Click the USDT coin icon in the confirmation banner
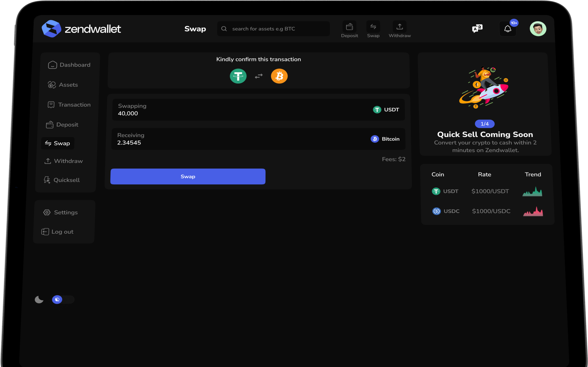588x367 pixels. click(238, 76)
